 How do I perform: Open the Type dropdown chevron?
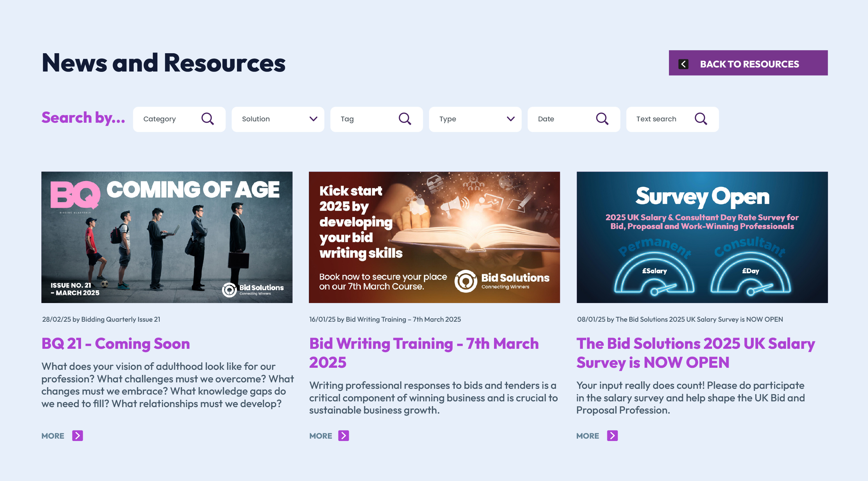click(x=511, y=119)
